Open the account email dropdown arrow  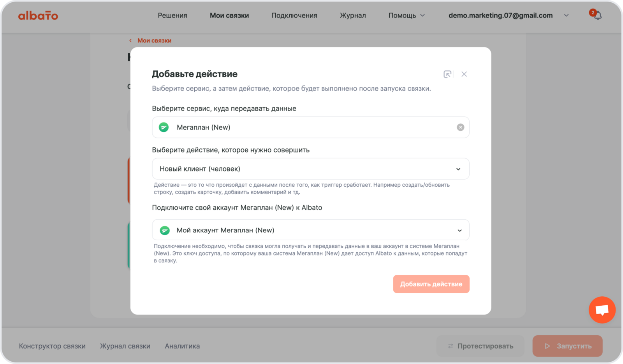pos(566,16)
